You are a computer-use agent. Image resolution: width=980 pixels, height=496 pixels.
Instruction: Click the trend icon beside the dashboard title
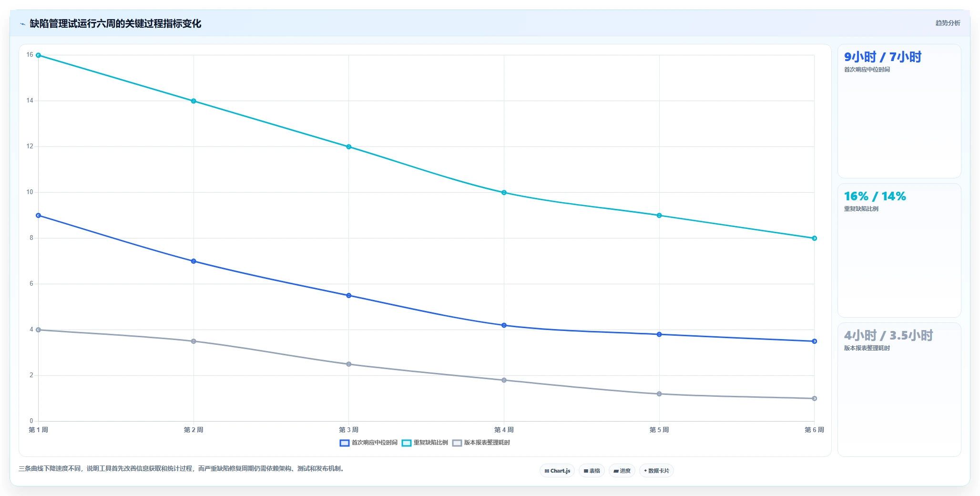pos(22,24)
